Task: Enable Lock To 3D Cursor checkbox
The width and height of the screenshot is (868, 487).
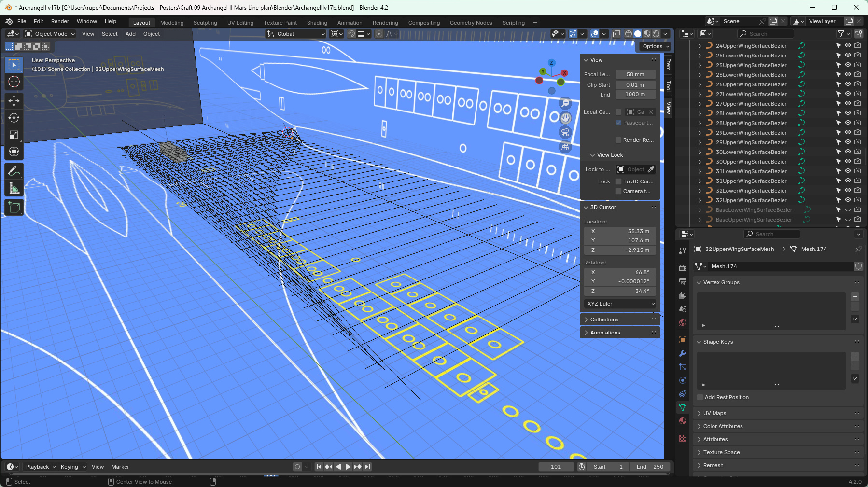Action: [x=618, y=181]
